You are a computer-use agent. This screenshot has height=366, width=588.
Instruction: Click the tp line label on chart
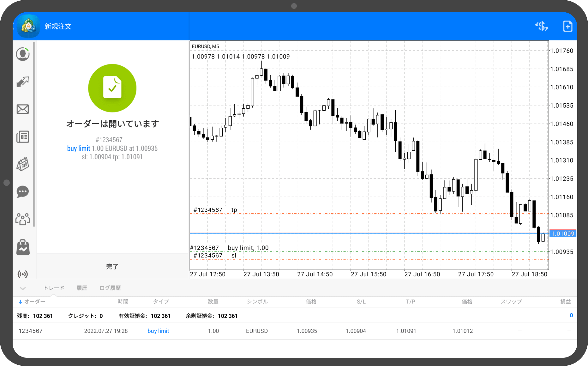(x=234, y=210)
